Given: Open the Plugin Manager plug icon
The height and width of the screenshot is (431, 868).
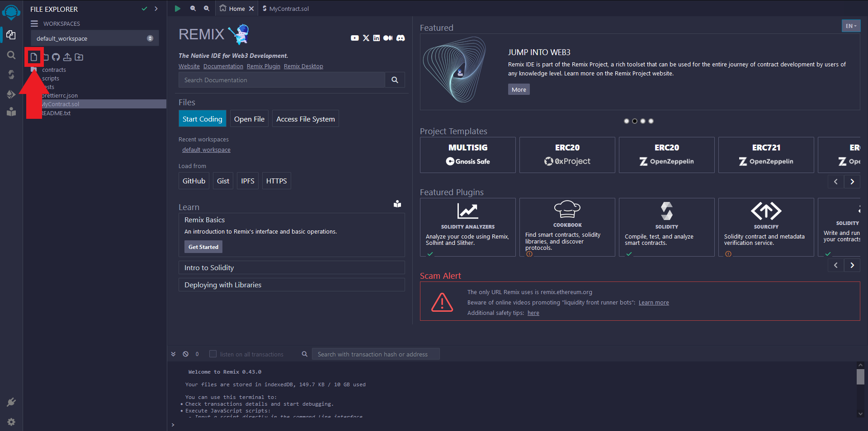Looking at the screenshot, I should pos(11,402).
